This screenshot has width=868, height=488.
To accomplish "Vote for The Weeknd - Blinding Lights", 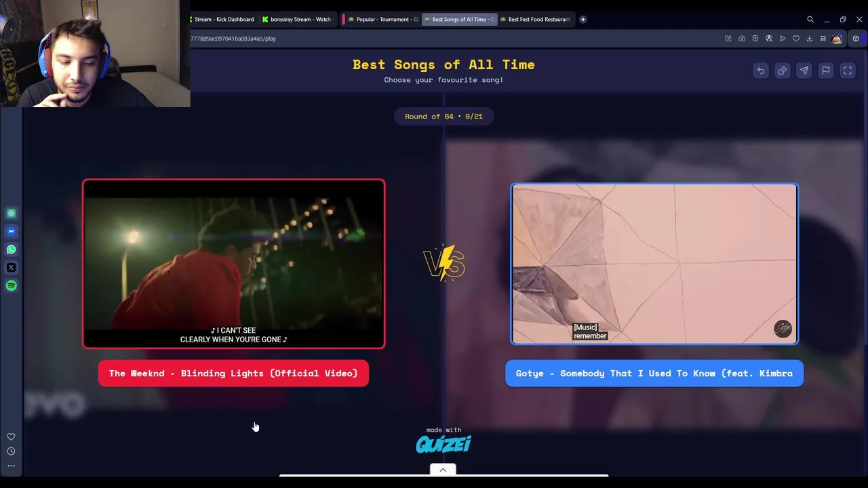I will [233, 373].
